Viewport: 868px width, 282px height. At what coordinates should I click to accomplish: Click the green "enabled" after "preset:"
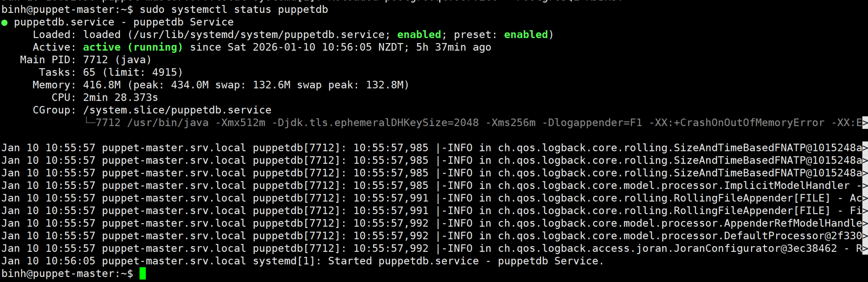[x=526, y=35]
